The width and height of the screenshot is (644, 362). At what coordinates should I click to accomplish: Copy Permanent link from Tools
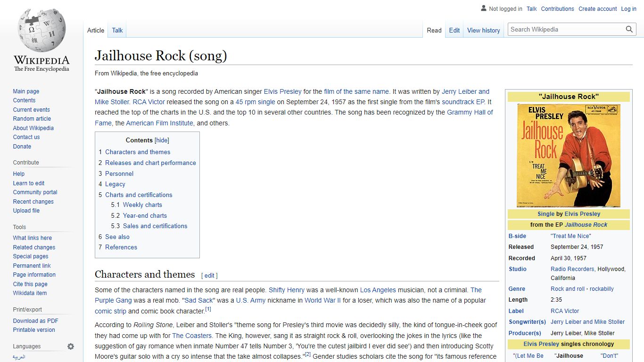pyautogui.click(x=32, y=266)
